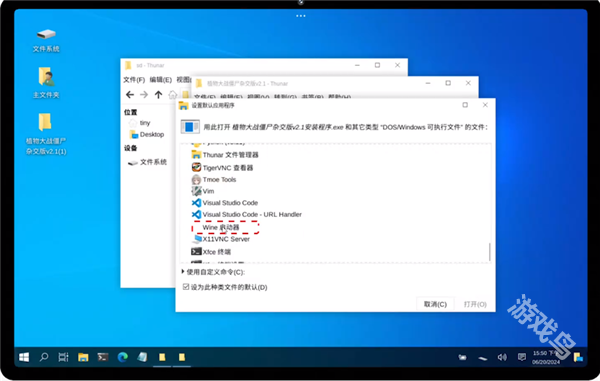Click the battery icon in system tray
600x381 pixels.
tap(463, 357)
